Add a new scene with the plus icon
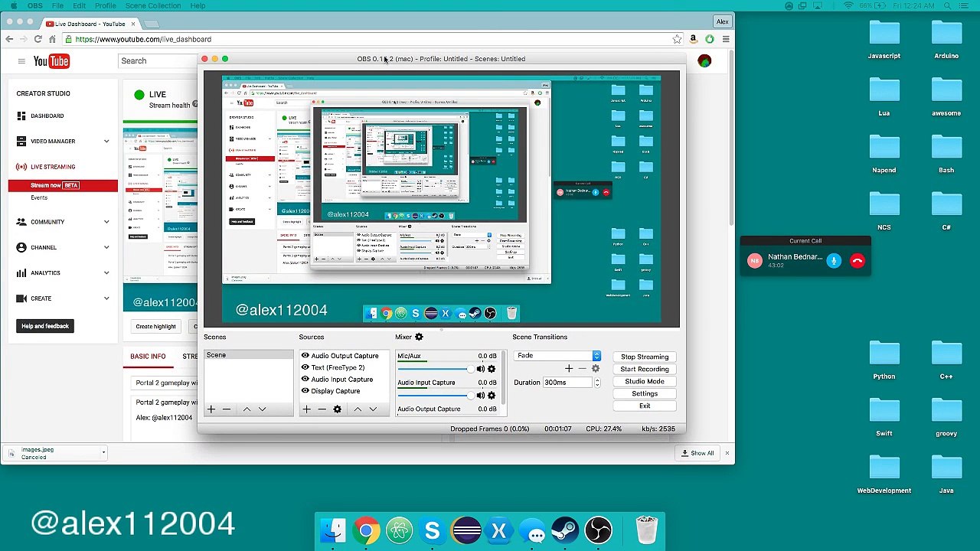Image resolution: width=980 pixels, height=551 pixels. pyautogui.click(x=211, y=409)
